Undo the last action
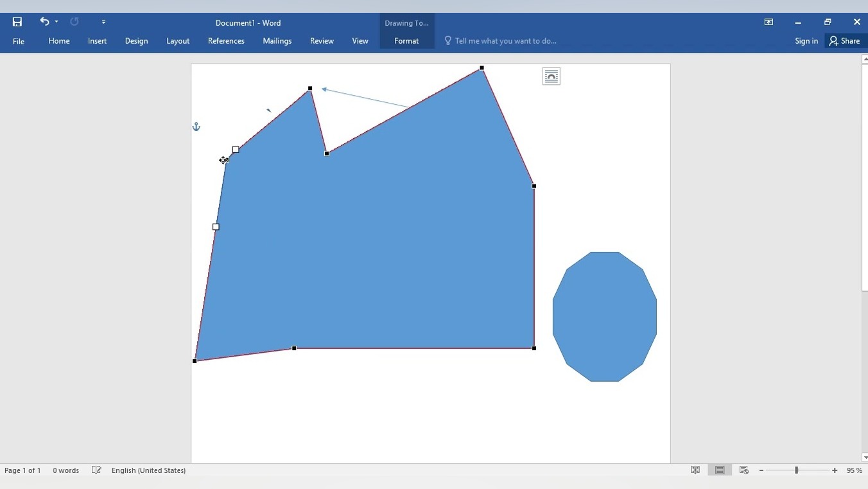 (x=44, y=22)
